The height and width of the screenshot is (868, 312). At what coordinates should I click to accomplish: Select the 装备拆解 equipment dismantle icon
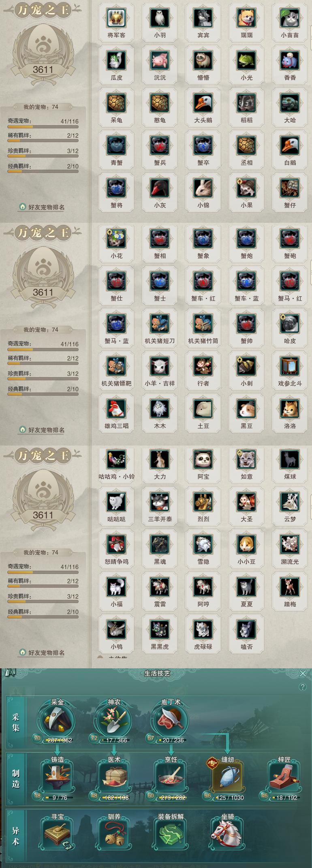click(x=171, y=834)
